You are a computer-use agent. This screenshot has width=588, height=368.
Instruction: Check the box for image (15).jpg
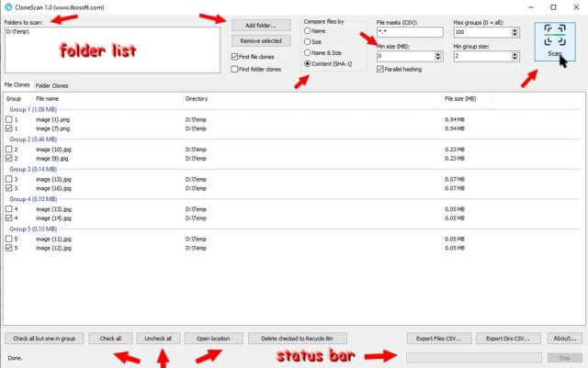8,179
